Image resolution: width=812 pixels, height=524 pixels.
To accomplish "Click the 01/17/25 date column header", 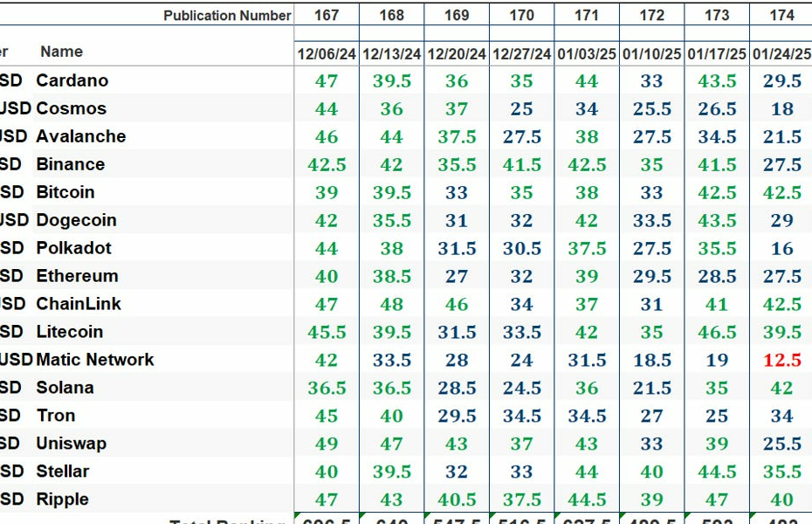I will click(717, 54).
